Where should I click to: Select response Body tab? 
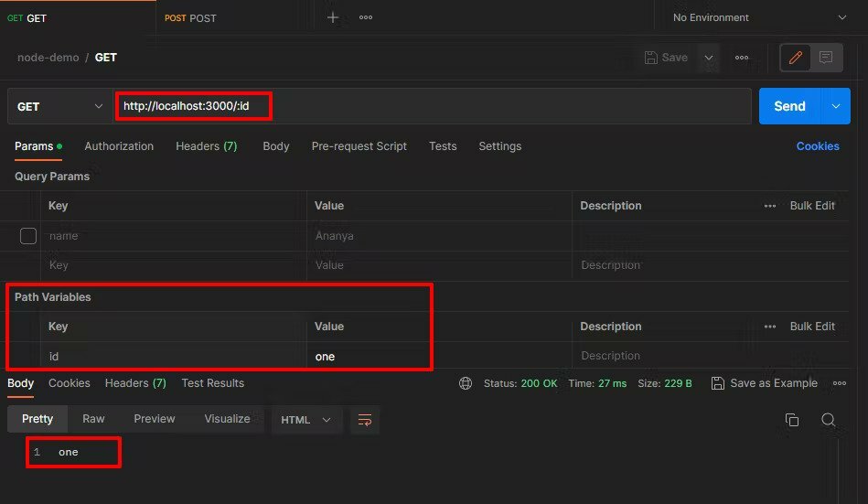(x=20, y=383)
